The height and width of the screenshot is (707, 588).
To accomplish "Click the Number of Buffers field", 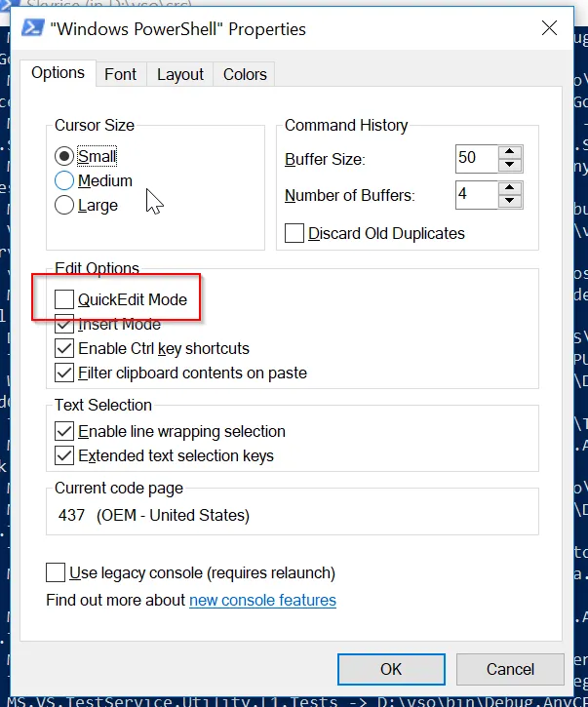I will (477, 195).
